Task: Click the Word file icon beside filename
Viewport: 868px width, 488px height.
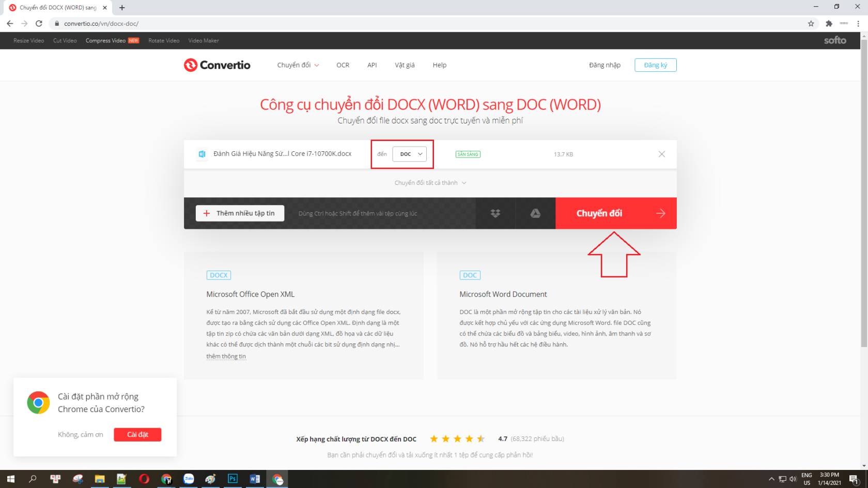Action: click(202, 154)
